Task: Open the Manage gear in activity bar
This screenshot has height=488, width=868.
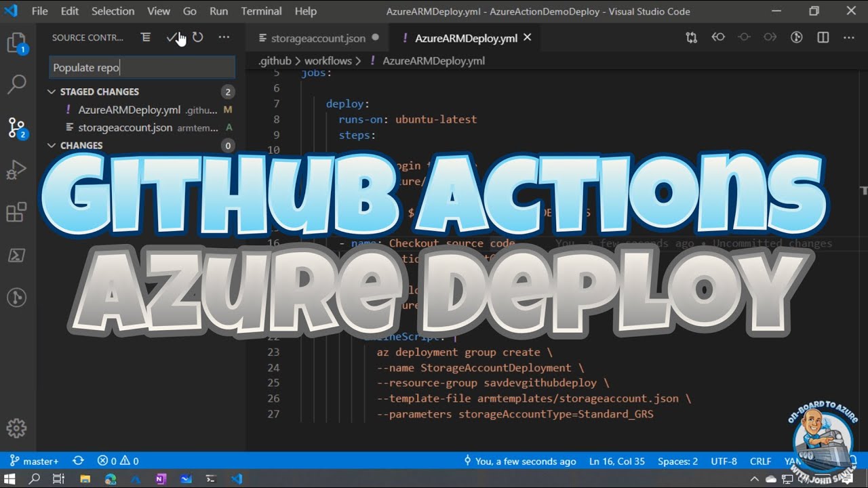Action: coord(16,428)
